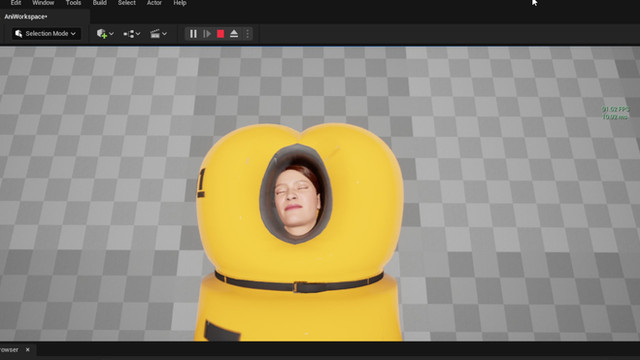This screenshot has height=360, width=640.
Task: Pause the play-in-editor simulation
Action: pyautogui.click(x=193, y=34)
